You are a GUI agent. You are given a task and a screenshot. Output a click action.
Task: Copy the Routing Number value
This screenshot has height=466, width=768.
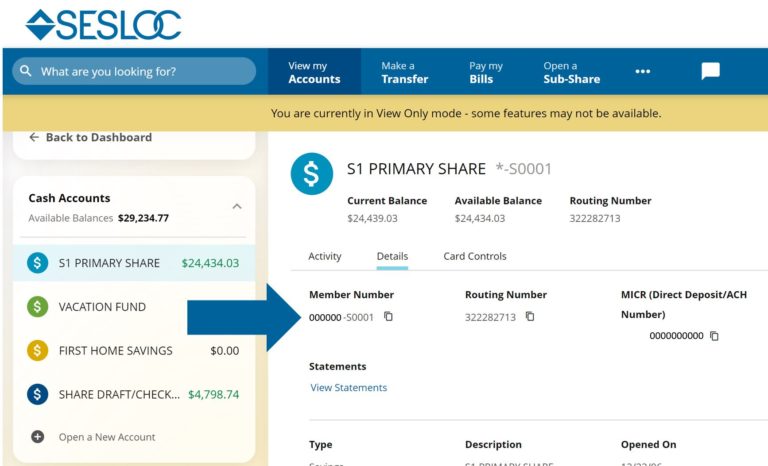(x=530, y=317)
